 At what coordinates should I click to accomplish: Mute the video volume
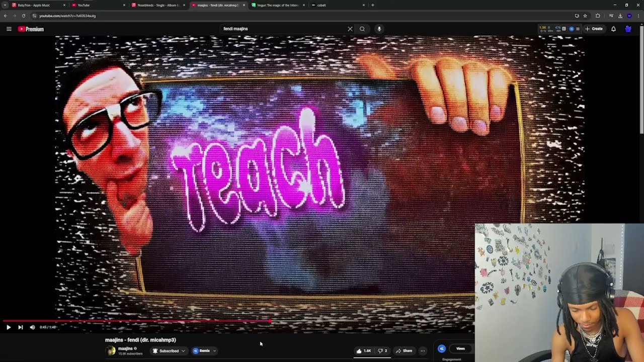coord(32,327)
